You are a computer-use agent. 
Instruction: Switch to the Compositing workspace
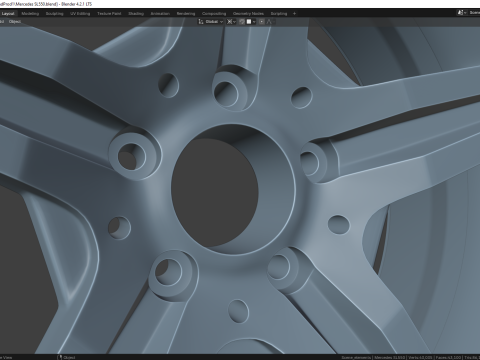[214, 14]
